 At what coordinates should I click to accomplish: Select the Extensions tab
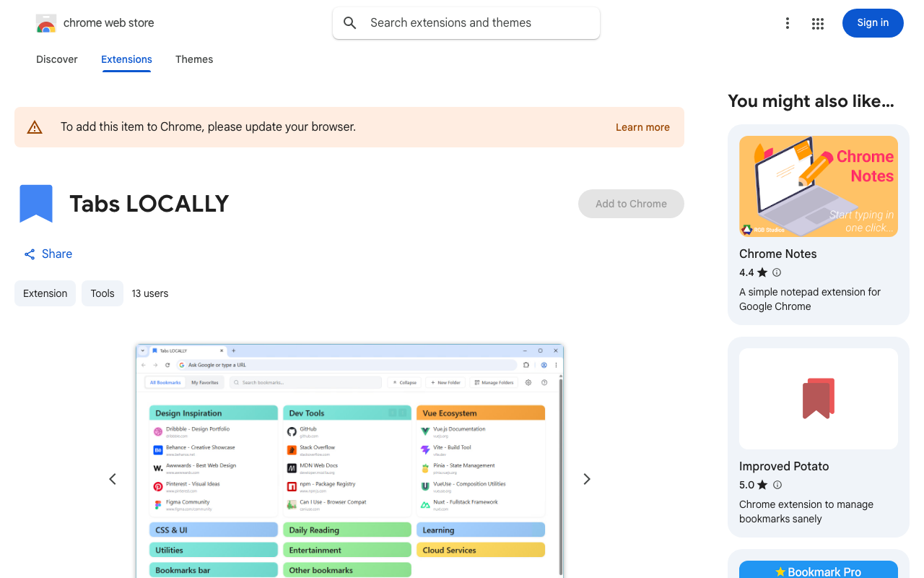pos(126,59)
